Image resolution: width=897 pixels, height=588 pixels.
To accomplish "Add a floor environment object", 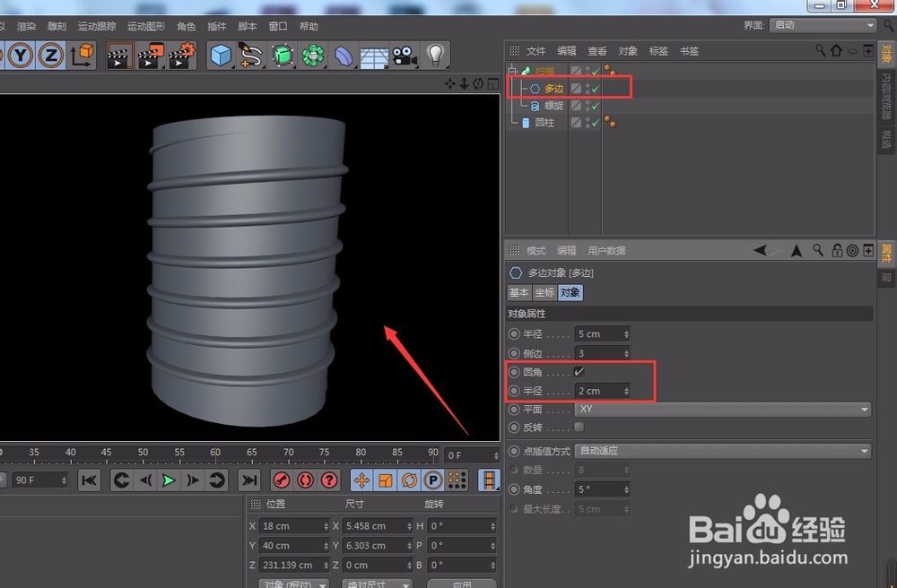I will click(374, 56).
